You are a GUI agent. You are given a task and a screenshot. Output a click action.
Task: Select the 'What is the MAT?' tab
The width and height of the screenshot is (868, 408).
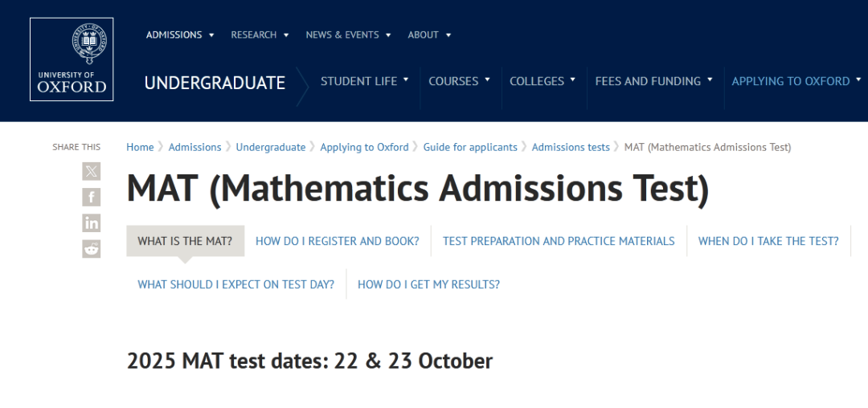pos(185,241)
